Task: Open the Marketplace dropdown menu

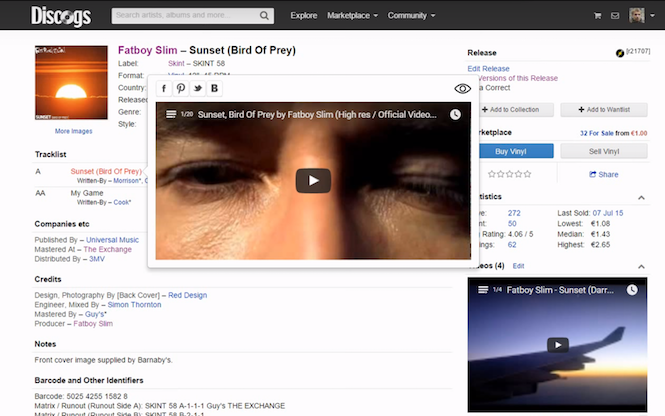Action: coord(352,16)
